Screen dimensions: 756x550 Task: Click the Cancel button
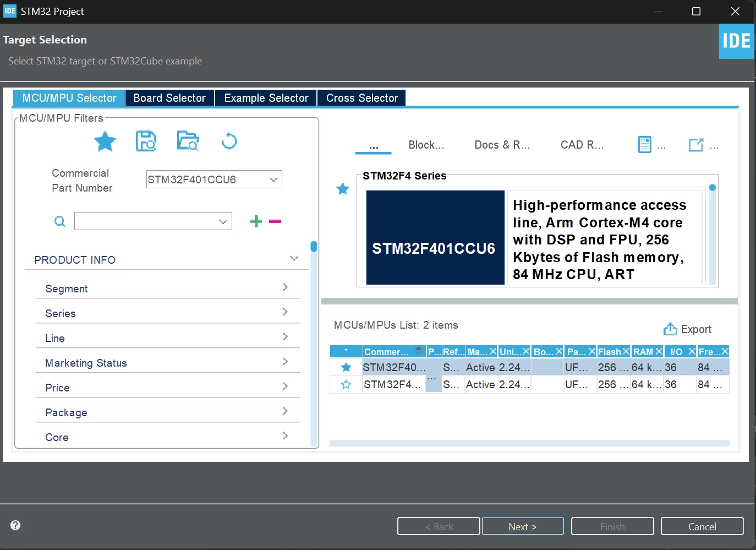[702, 526]
